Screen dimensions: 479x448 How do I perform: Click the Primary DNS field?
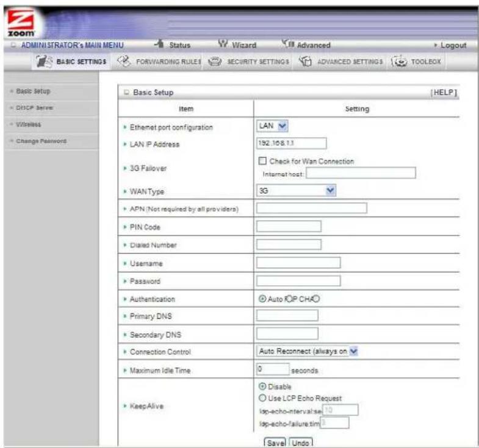click(x=287, y=316)
